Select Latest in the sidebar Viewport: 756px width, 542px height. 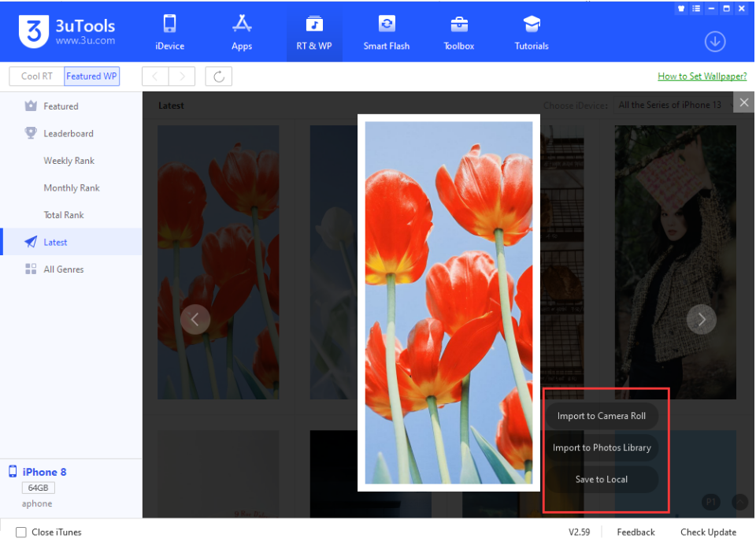pyautogui.click(x=72, y=242)
